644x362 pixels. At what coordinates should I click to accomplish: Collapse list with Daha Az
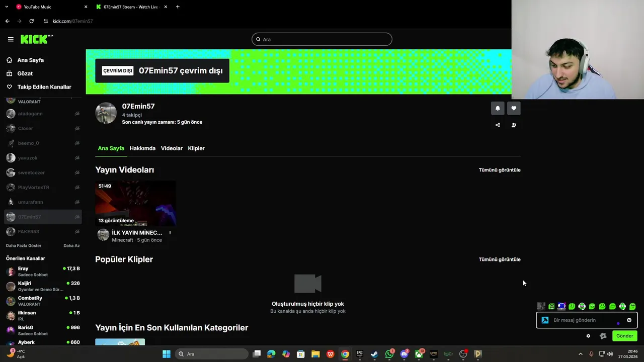pos(71,246)
